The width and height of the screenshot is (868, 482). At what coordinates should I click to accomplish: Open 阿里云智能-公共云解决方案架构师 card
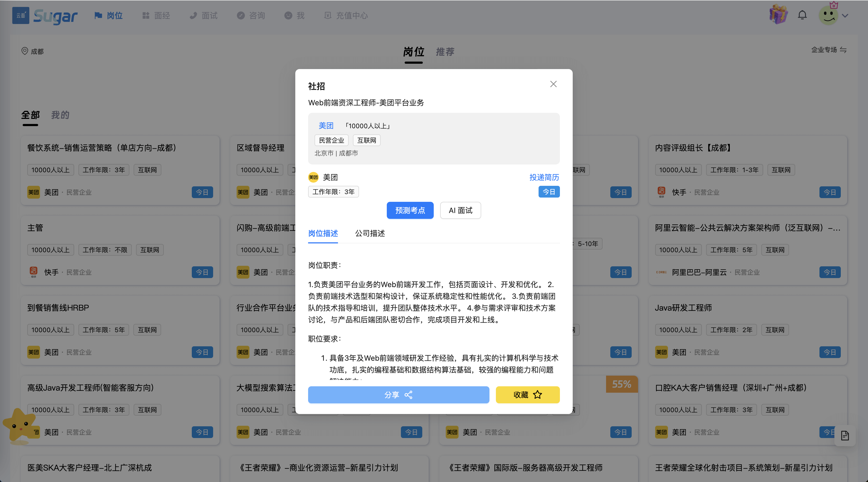pyautogui.click(x=748, y=250)
